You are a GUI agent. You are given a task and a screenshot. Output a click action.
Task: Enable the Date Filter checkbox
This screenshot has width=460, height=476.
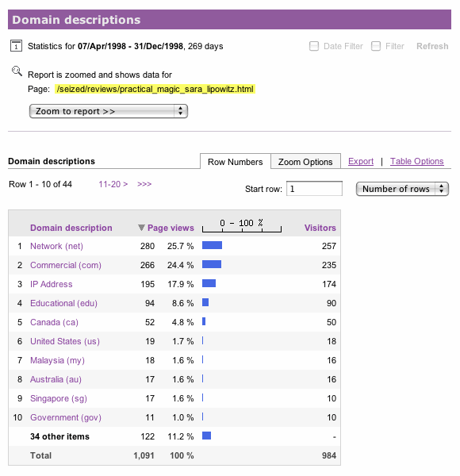coord(314,46)
